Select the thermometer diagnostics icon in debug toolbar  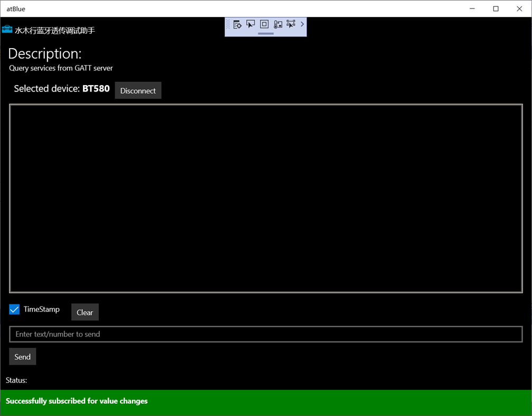(x=278, y=24)
